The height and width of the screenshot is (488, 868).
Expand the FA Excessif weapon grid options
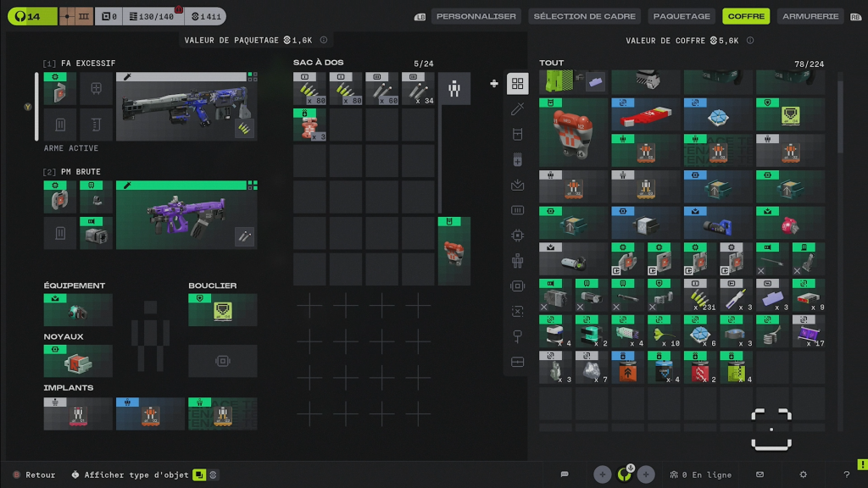click(252, 76)
